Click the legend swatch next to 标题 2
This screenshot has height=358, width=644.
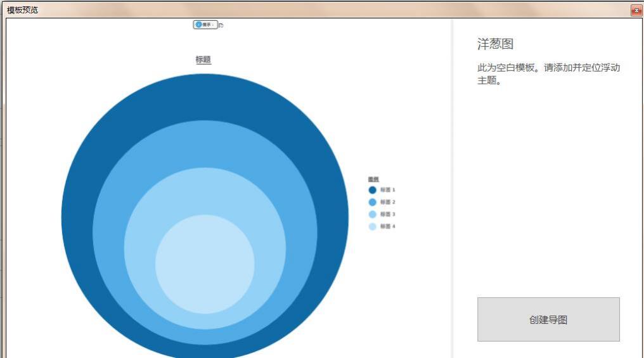tap(373, 202)
